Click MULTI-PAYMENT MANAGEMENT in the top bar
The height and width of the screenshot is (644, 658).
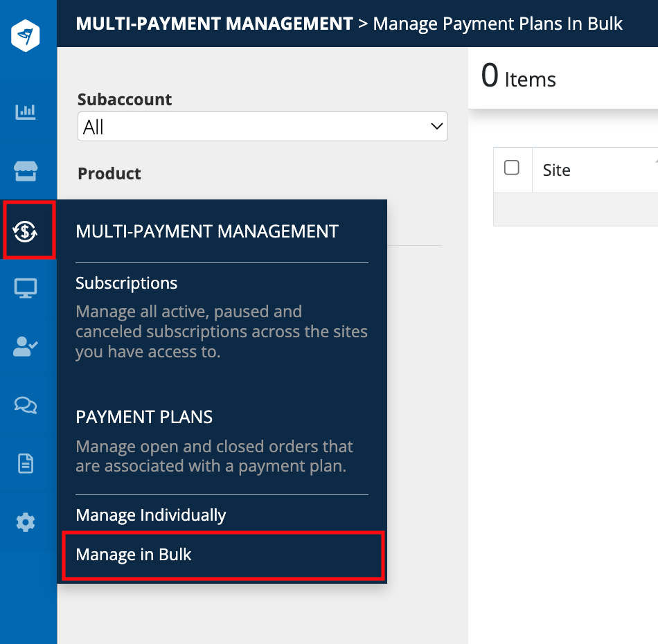tap(214, 23)
